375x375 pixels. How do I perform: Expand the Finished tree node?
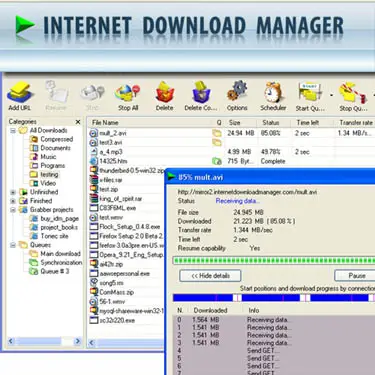click(x=13, y=201)
